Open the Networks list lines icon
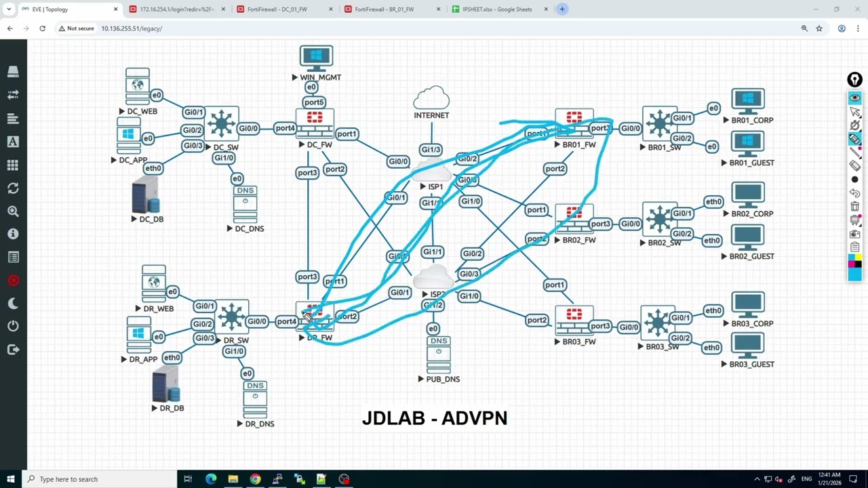The width and height of the screenshot is (868, 488). (x=13, y=119)
